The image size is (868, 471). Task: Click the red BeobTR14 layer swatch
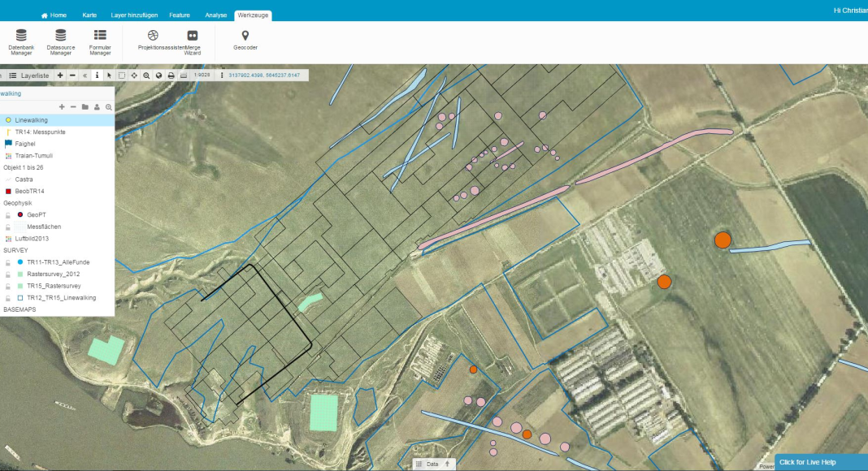[x=8, y=191]
